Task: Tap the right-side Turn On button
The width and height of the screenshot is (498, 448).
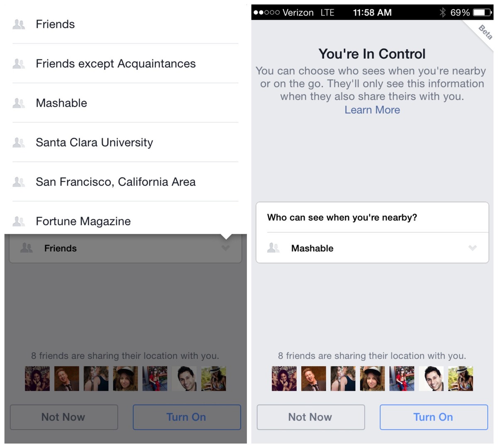Action: coord(434,417)
